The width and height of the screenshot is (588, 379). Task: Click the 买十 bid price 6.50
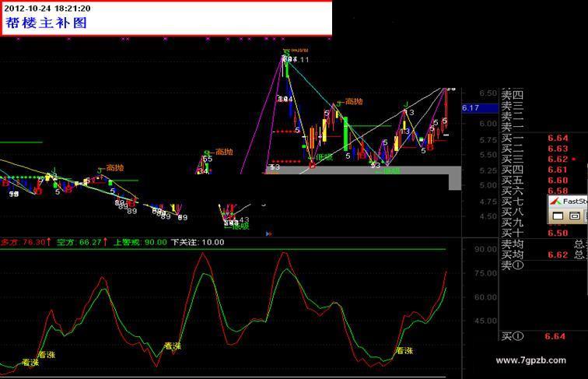click(x=558, y=233)
